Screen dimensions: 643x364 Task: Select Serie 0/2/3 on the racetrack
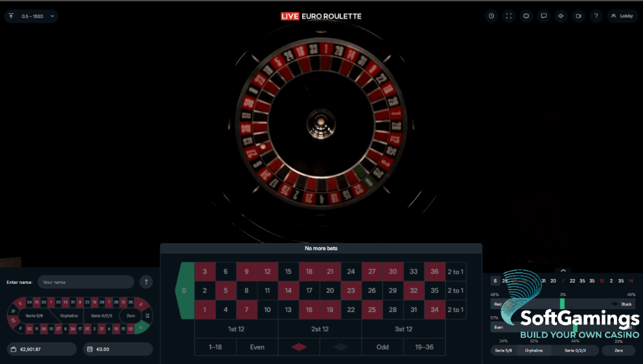102,316
